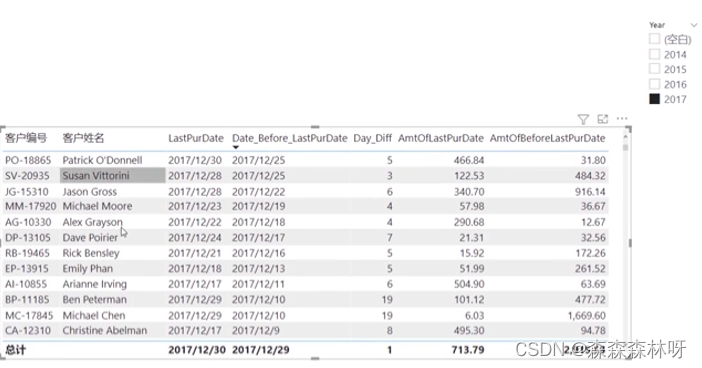702x368 pixels.
Task: Click the focus mode icon
Action: click(603, 119)
